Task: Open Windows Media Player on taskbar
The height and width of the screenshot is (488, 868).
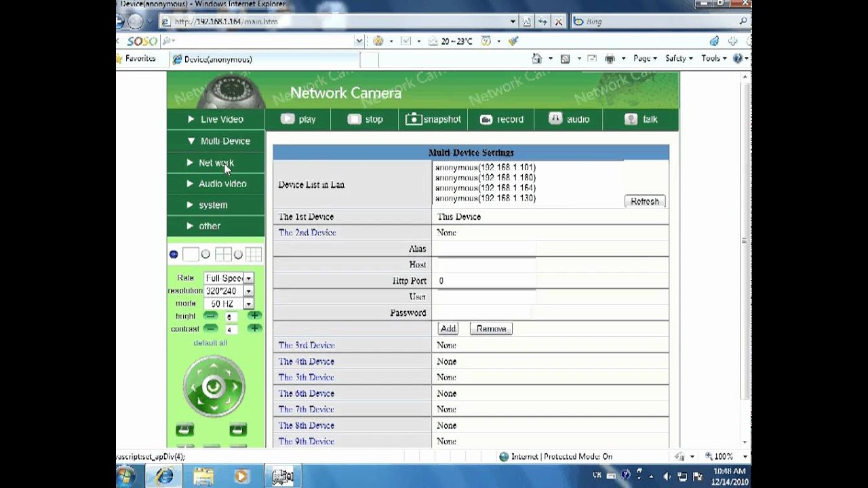Action: (x=241, y=476)
